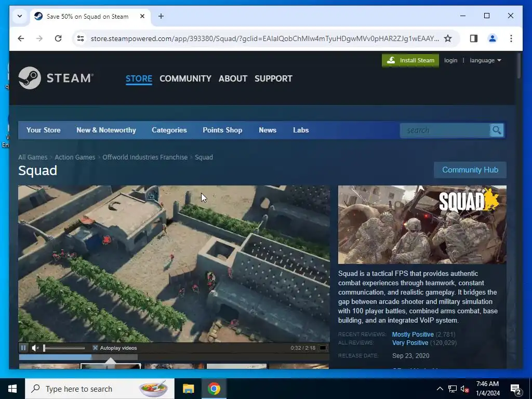Image resolution: width=532 pixels, height=399 pixels.
Task: Open the ABOUT page
Action: pyautogui.click(x=233, y=78)
